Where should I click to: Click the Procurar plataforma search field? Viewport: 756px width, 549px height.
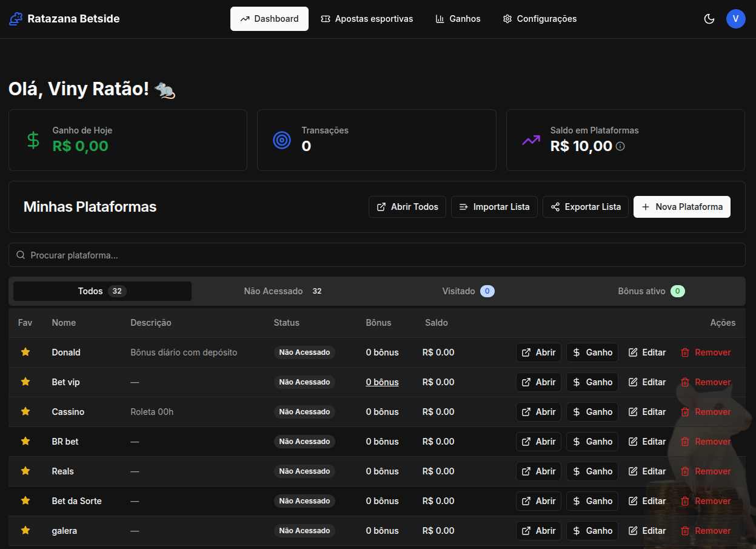tap(376, 255)
